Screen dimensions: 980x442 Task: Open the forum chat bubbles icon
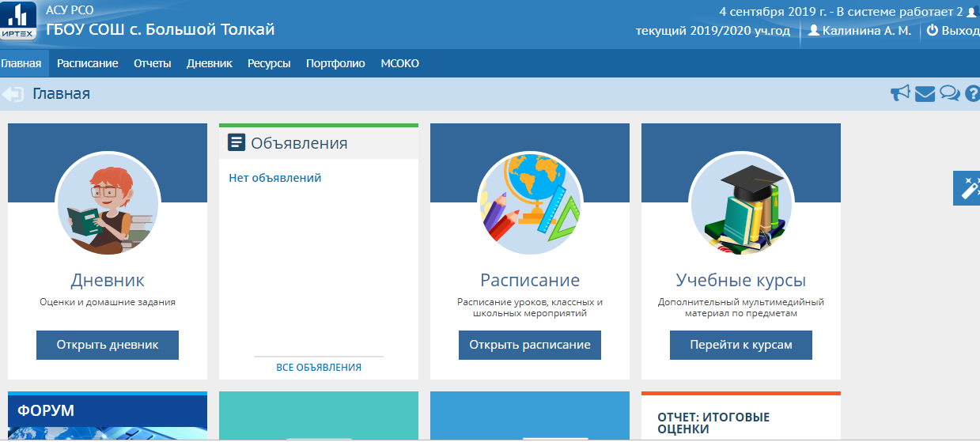point(950,94)
